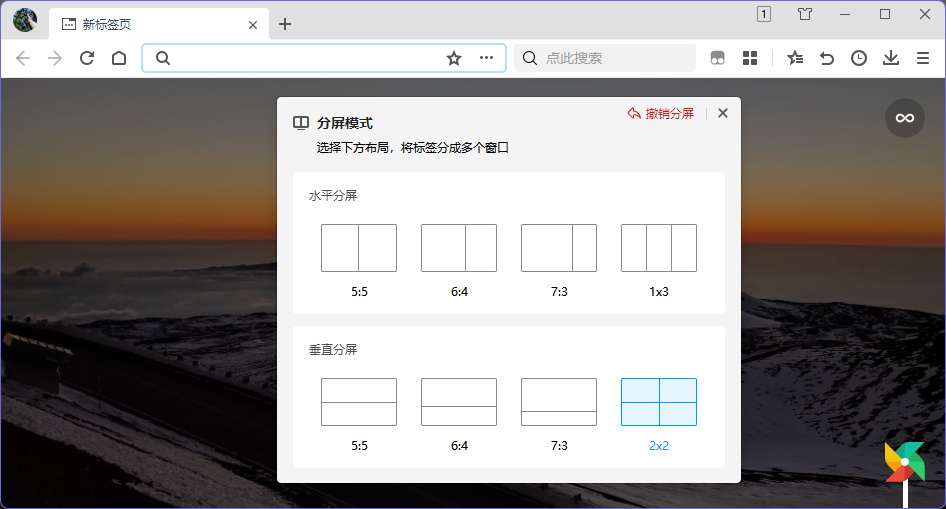Go to the home page
This screenshot has width=946, height=509.
119,58
